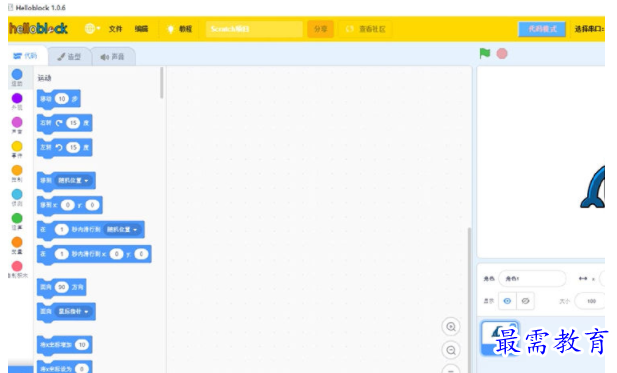Click the 90 value in 面向 方向 block
The image size is (617, 373).
click(62, 287)
